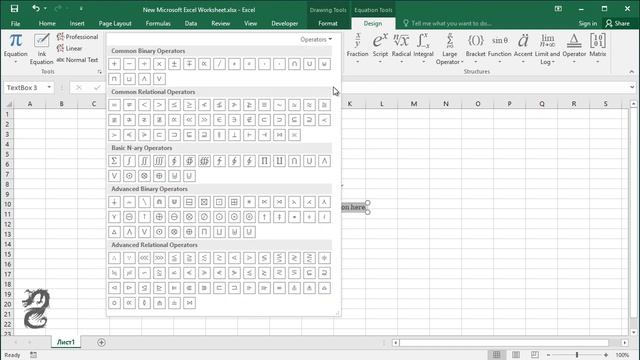Click the Function structures button
The image size is (640, 360).
500,49
